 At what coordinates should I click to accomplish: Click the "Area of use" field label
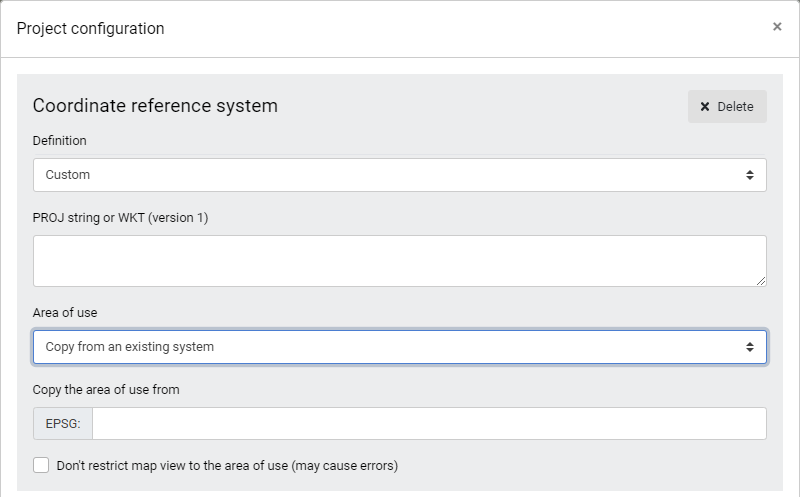(65, 313)
